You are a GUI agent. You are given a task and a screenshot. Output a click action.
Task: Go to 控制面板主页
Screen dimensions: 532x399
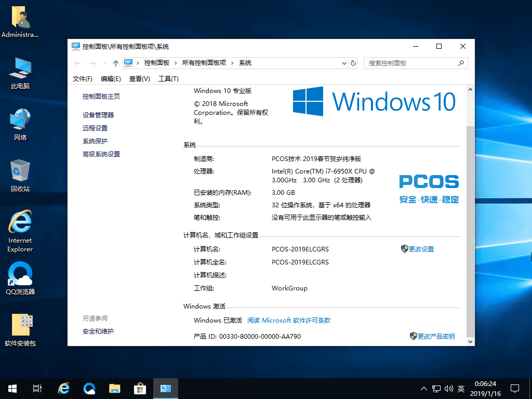pos(101,96)
